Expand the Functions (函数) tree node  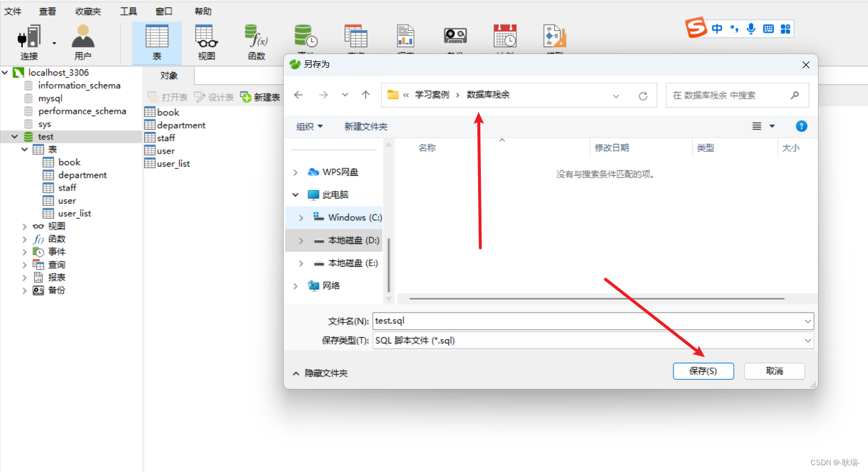24,239
